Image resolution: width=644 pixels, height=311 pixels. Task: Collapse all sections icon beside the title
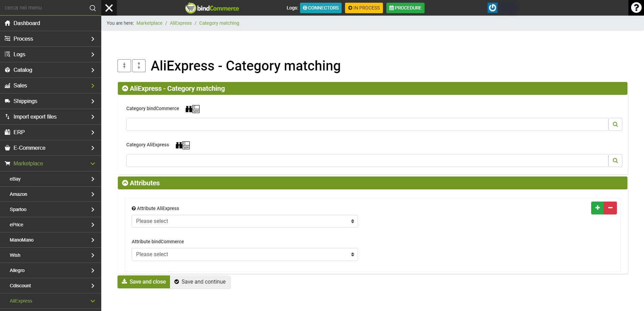(124, 66)
